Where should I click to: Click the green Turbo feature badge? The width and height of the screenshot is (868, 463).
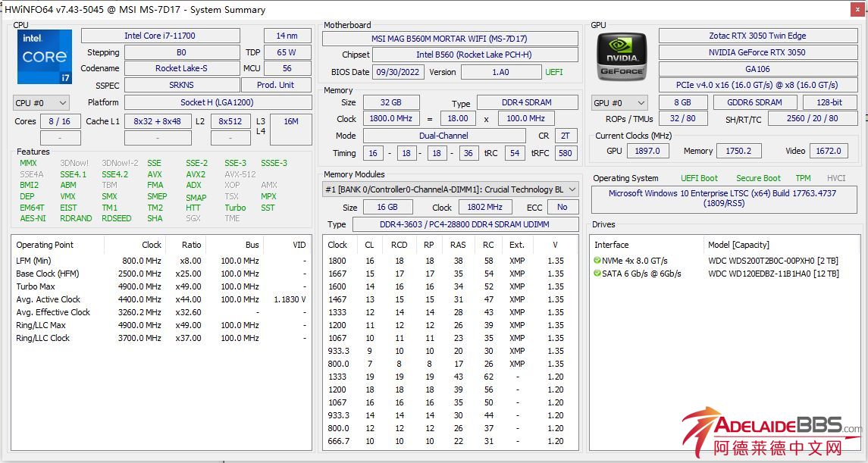click(235, 208)
